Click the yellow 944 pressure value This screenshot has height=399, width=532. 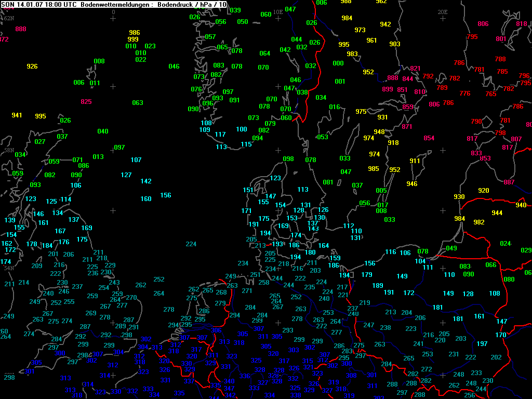click(x=497, y=213)
